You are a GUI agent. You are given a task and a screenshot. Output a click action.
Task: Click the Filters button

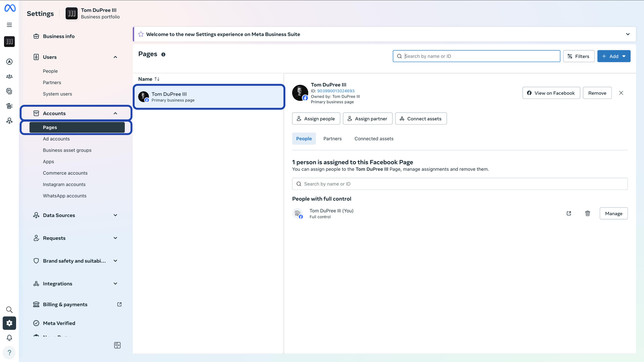tap(578, 56)
